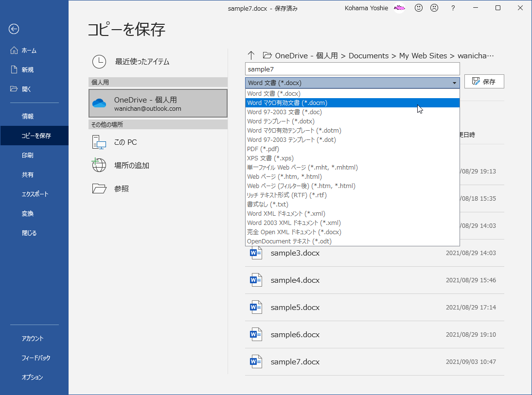Choose Web ページ (フィルター後) option

pyautogui.click(x=352, y=186)
